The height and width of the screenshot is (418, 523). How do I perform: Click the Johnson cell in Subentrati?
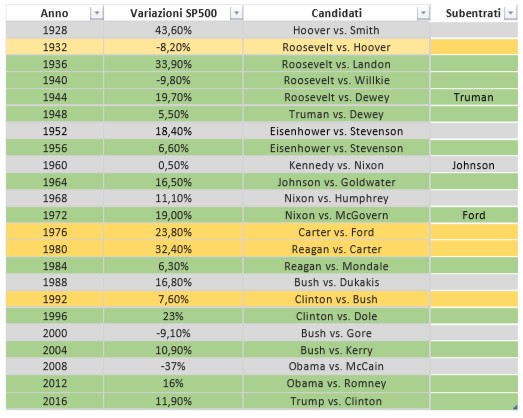point(474,165)
